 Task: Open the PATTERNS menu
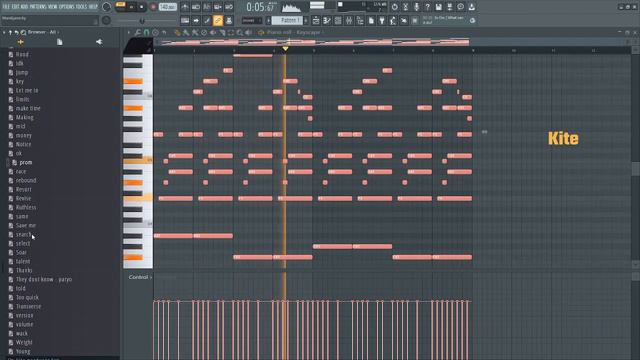pyautogui.click(x=38, y=7)
